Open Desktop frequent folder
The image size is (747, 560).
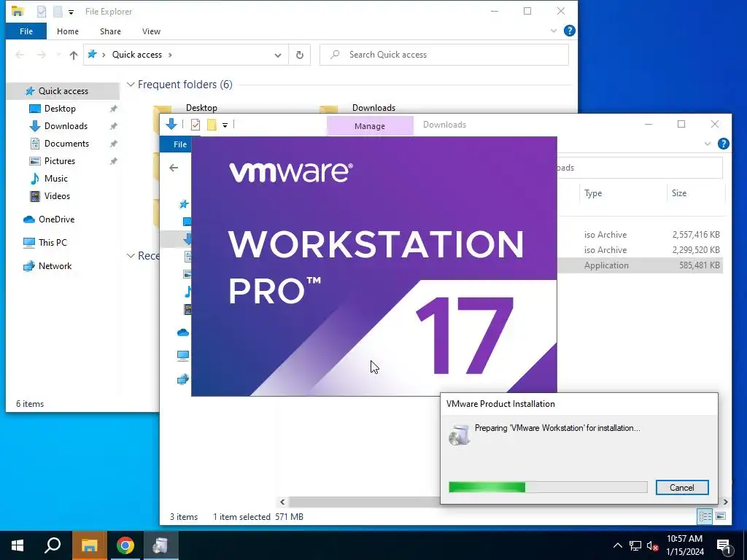pos(201,108)
